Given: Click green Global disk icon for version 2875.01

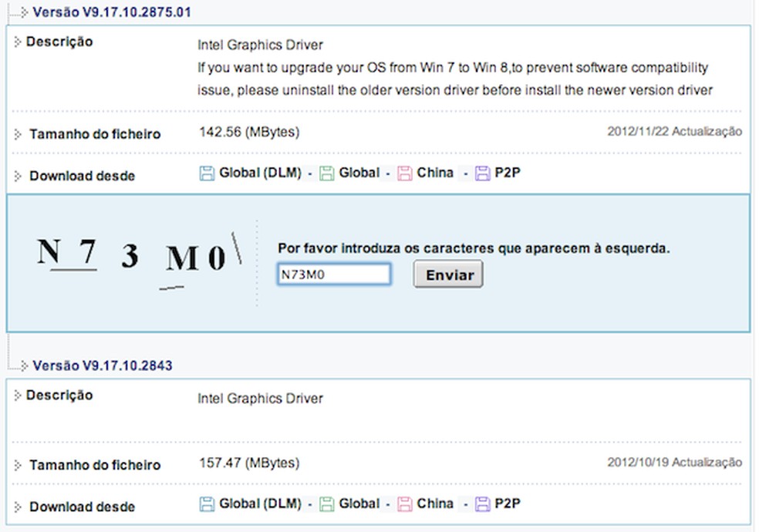Looking at the screenshot, I should tap(327, 173).
